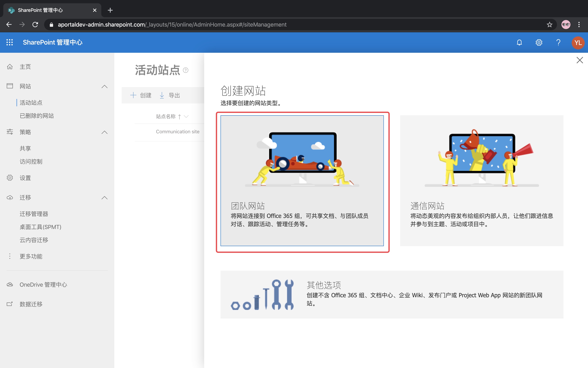Go back in the browser
Screen dimensions: 588x368
click(x=9, y=25)
